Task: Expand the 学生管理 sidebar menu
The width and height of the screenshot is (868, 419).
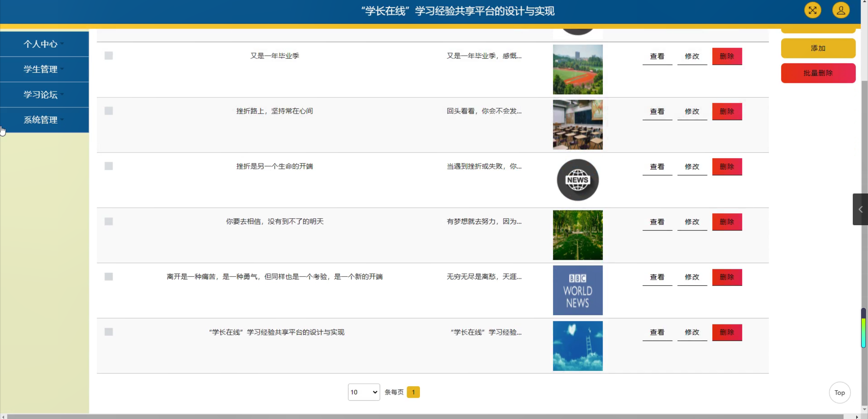Action: tap(40, 69)
